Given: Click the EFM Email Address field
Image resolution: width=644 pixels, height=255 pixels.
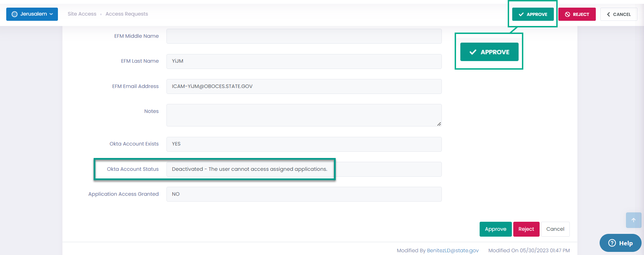Looking at the screenshot, I should 304,86.
